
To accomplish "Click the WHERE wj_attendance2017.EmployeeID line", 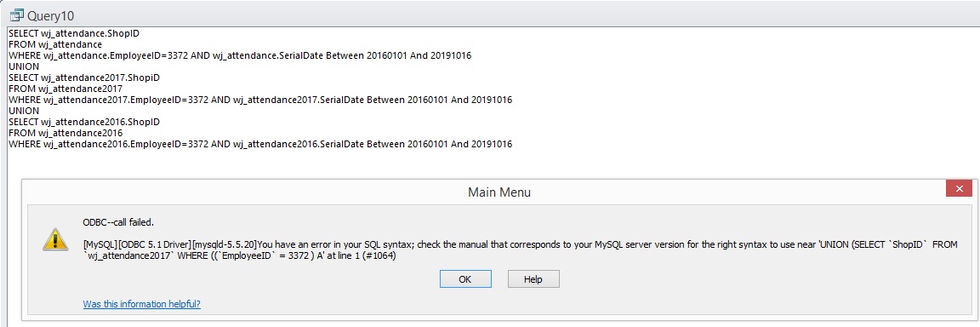I will click(x=260, y=100).
